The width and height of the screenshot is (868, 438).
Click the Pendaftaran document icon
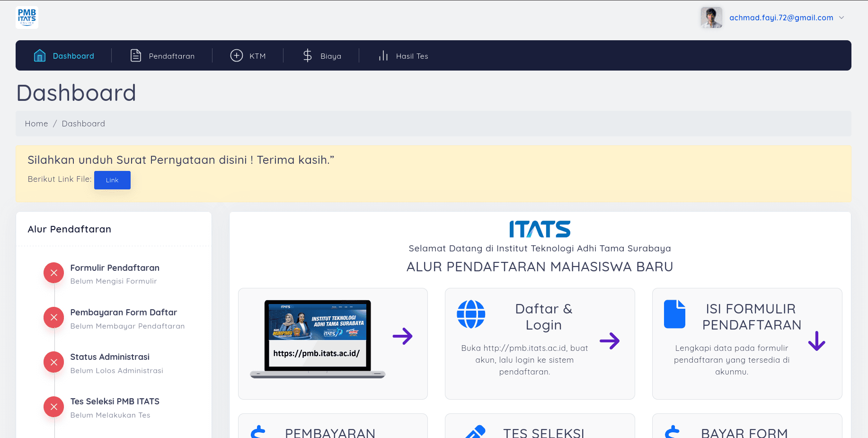pyautogui.click(x=136, y=56)
